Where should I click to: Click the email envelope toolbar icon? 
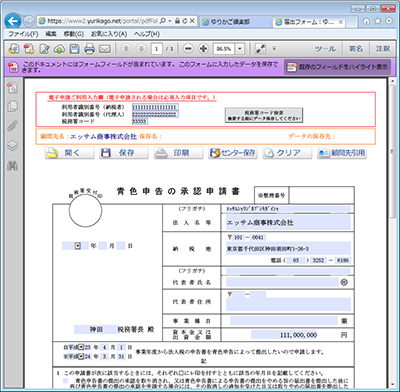(105, 49)
